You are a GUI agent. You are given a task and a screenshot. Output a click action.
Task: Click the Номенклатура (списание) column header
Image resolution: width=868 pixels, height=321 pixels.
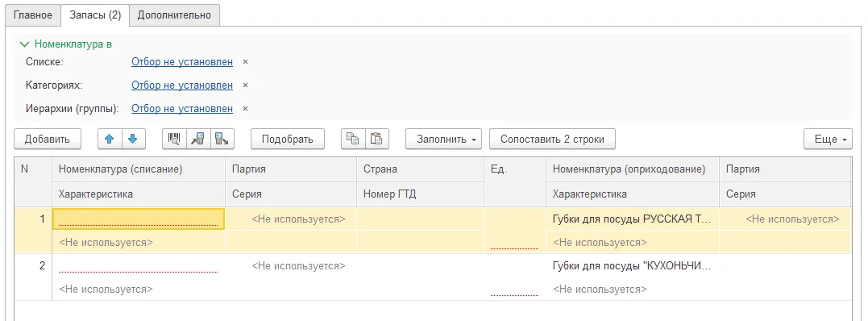pos(139,169)
